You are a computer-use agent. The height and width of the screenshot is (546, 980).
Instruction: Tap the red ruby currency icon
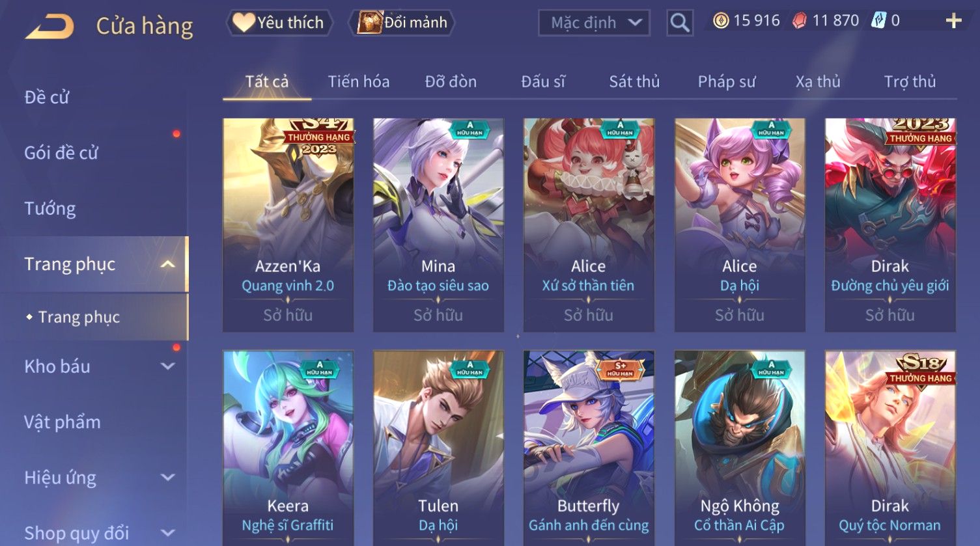[799, 21]
